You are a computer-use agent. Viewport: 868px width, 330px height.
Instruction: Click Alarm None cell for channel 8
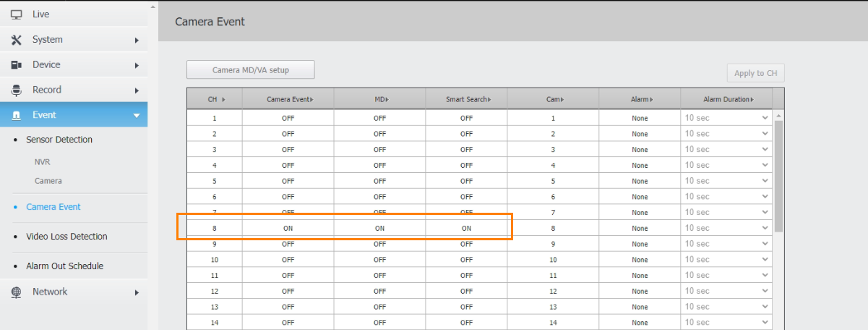(640, 228)
